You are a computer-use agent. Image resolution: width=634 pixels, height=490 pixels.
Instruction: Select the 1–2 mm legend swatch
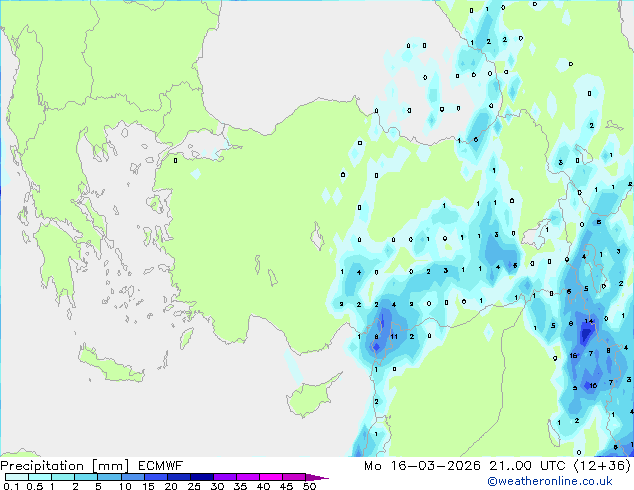(63, 477)
